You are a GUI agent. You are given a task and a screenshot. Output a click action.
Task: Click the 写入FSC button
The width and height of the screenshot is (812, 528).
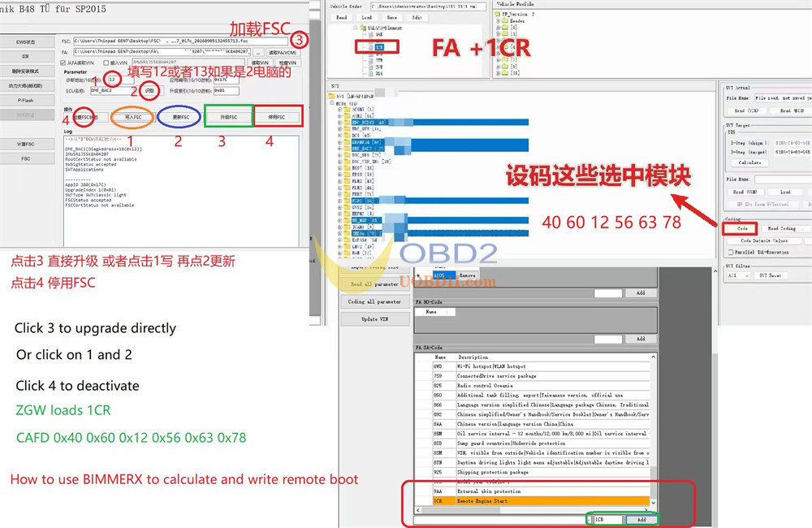[132, 117]
